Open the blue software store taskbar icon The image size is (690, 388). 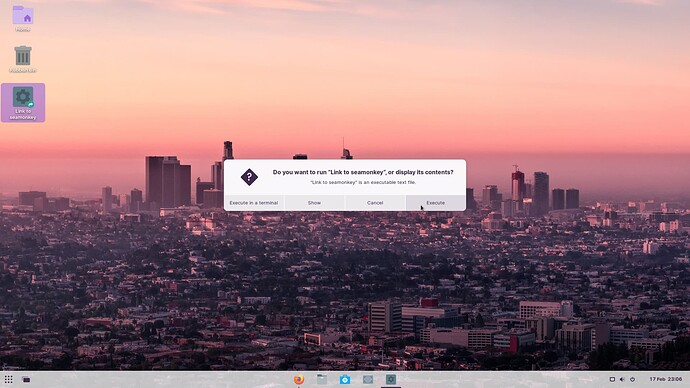(345, 379)
